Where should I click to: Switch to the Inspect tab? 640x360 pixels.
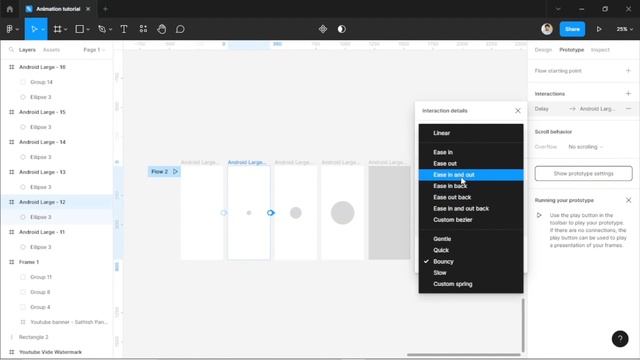click(x=600, y=50)
